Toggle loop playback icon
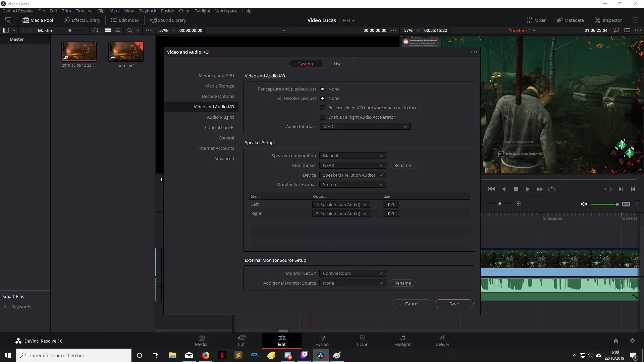 click(x=552, y=189)
